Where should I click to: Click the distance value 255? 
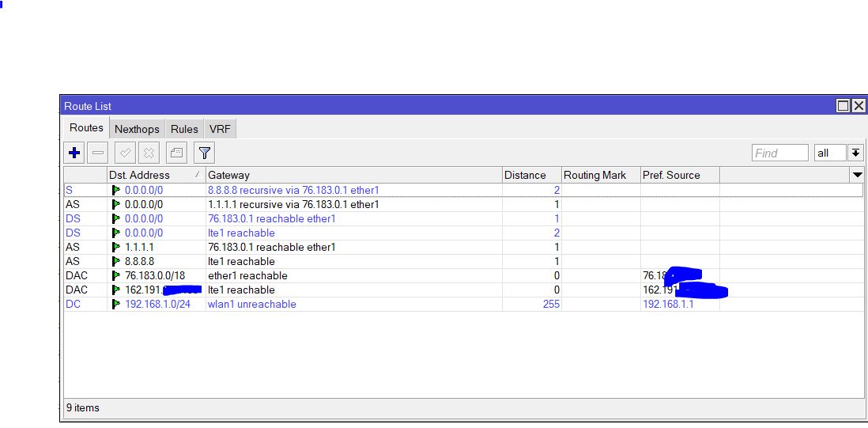point(549,304)
